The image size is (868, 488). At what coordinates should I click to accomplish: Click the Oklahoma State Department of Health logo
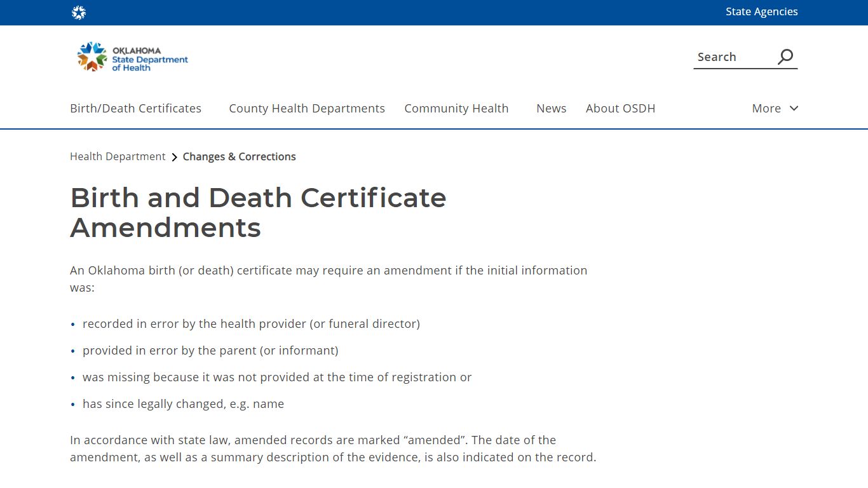click(133, 57)
